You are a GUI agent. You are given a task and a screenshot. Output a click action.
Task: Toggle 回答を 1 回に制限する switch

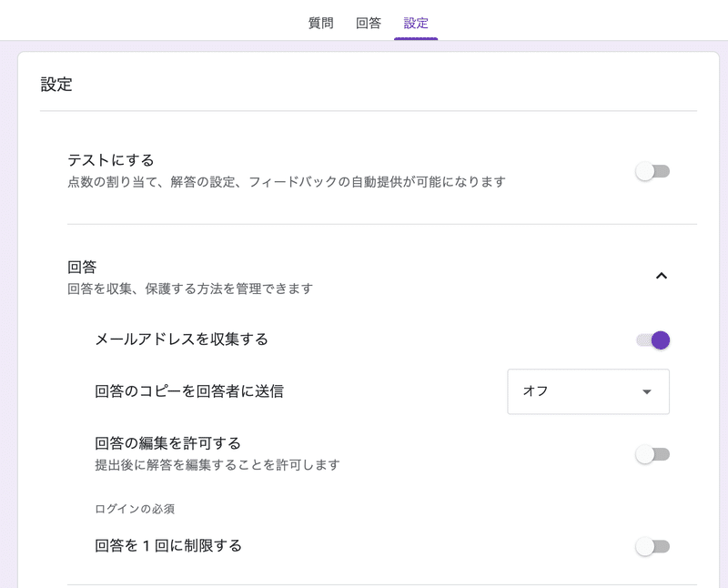(x=652, y=546)
